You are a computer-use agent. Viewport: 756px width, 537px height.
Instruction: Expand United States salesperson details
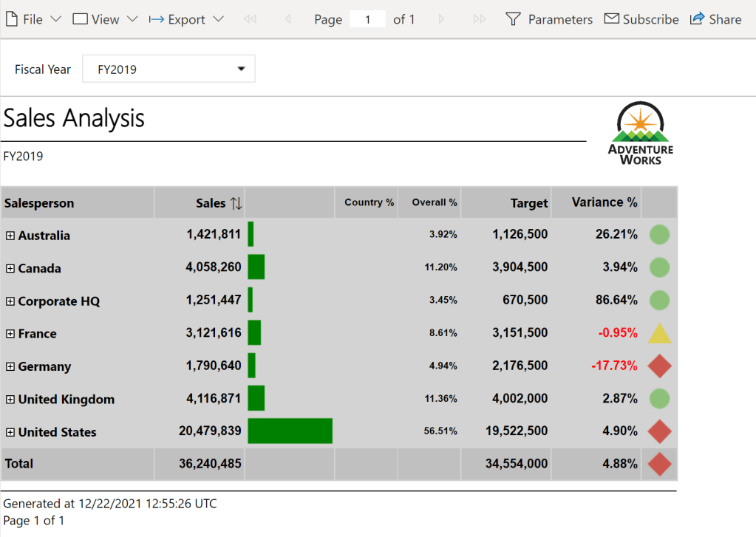tap(10, 432)
